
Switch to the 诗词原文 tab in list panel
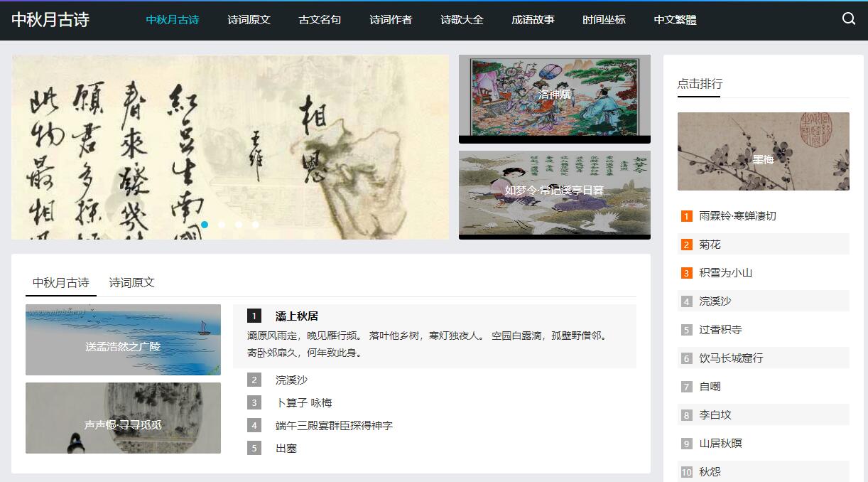[131, 282]
